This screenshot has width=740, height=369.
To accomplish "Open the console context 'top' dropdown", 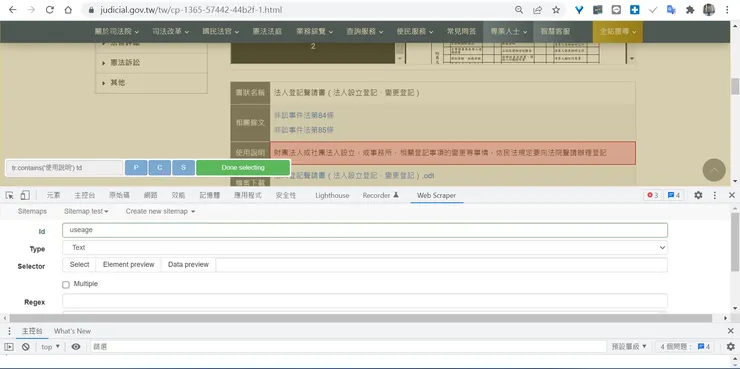I will (51, 347).
